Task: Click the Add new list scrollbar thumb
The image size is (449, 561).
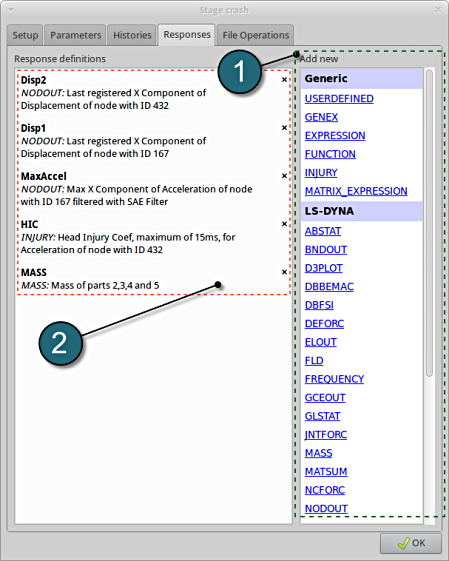Action: coord(429,223)
